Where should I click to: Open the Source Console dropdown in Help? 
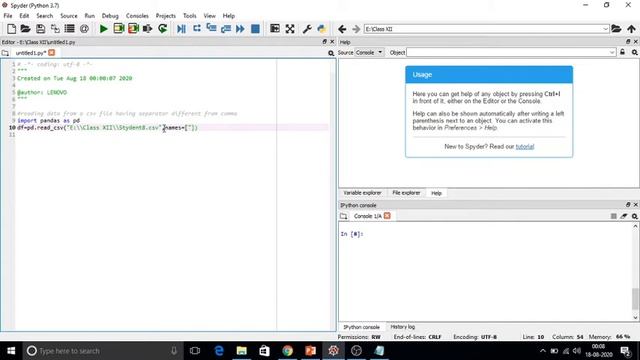[369, 52]
